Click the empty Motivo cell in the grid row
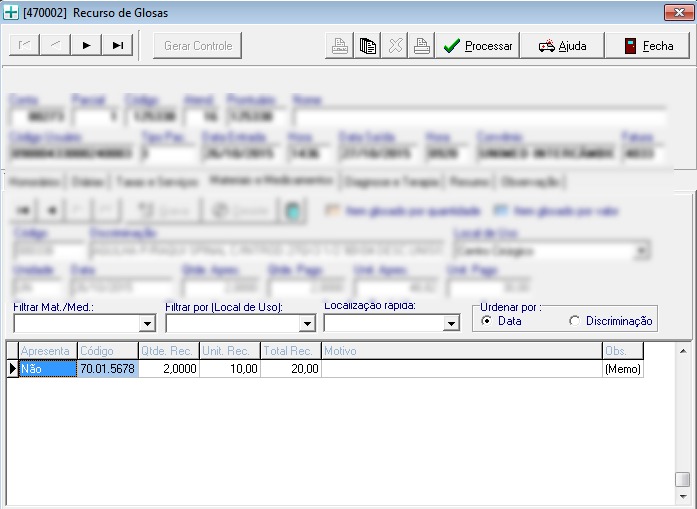The image size is (697, 509). tap(462, 369)
